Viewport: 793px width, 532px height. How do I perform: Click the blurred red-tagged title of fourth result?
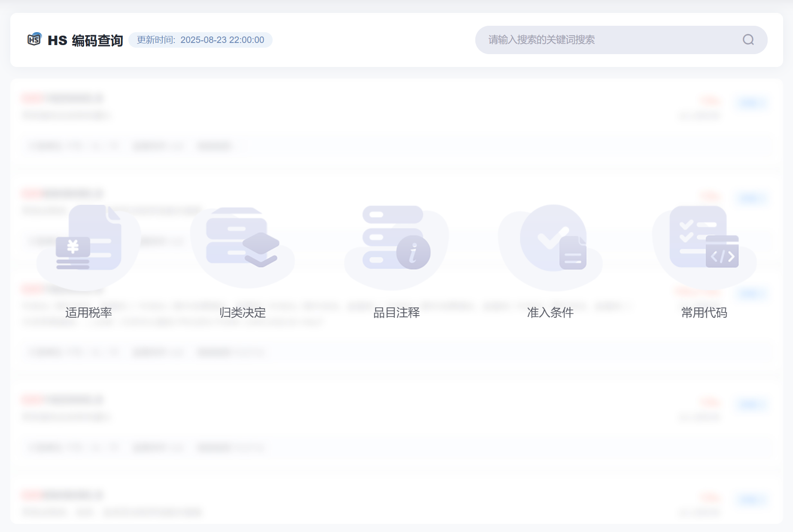63,400
